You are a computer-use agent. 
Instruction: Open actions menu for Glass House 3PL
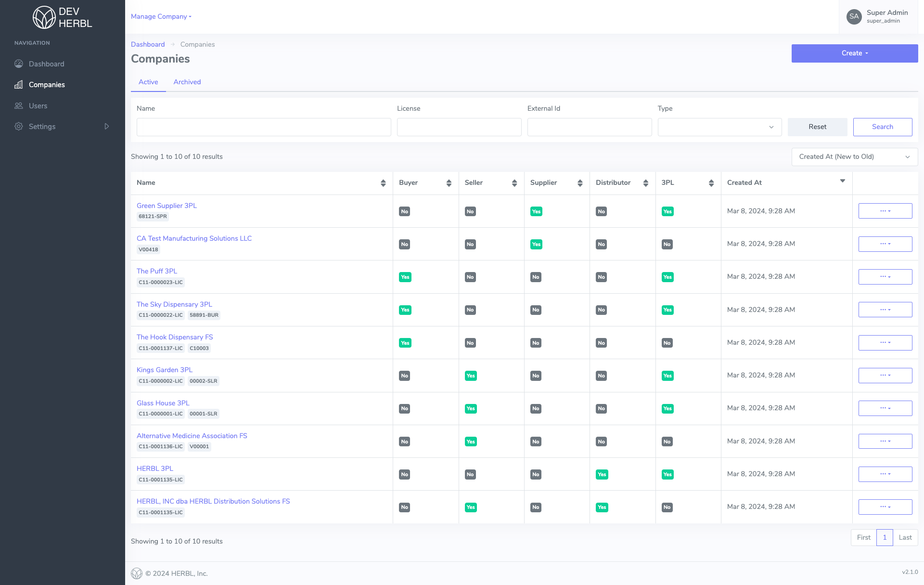[x=885, y=408]
